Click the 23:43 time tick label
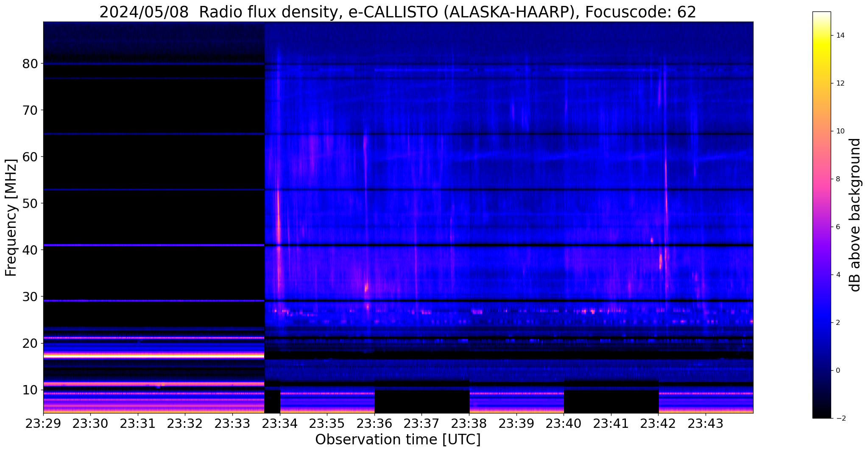Image resolution: width=868 pixels, height=452 pixels. 706,424
